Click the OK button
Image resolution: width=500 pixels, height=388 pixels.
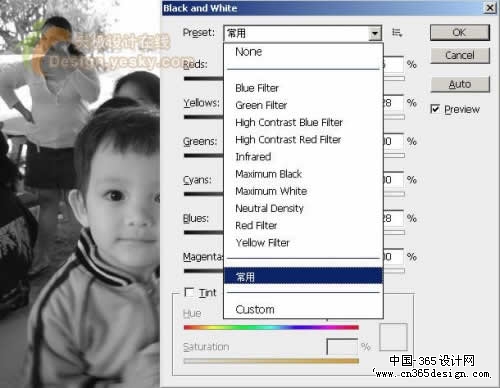click(x=460, y=33)
